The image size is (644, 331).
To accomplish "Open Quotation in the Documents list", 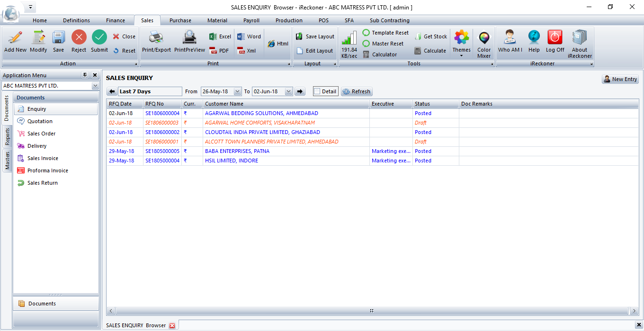I will point(40,121).
